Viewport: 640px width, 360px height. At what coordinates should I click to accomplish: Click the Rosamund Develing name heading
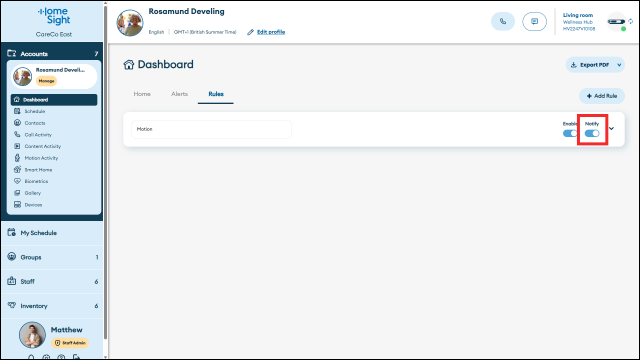186,11
